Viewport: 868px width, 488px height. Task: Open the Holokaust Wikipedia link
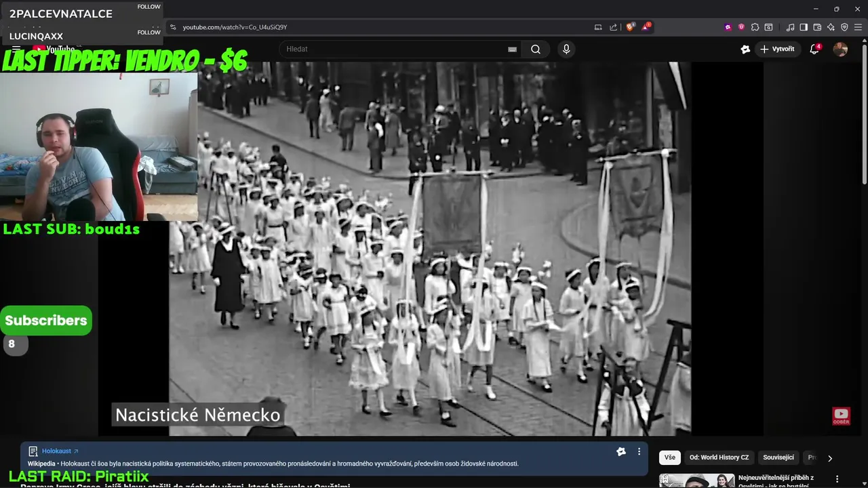[x=60, y=451]
